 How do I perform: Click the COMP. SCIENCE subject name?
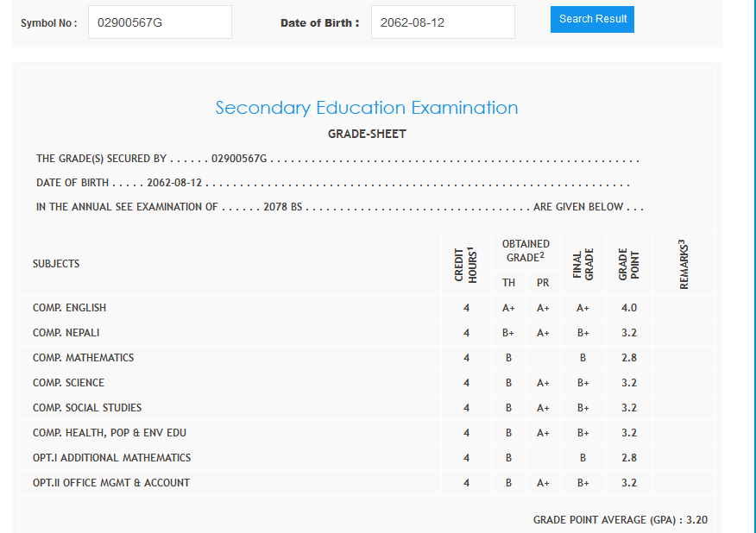68,383
